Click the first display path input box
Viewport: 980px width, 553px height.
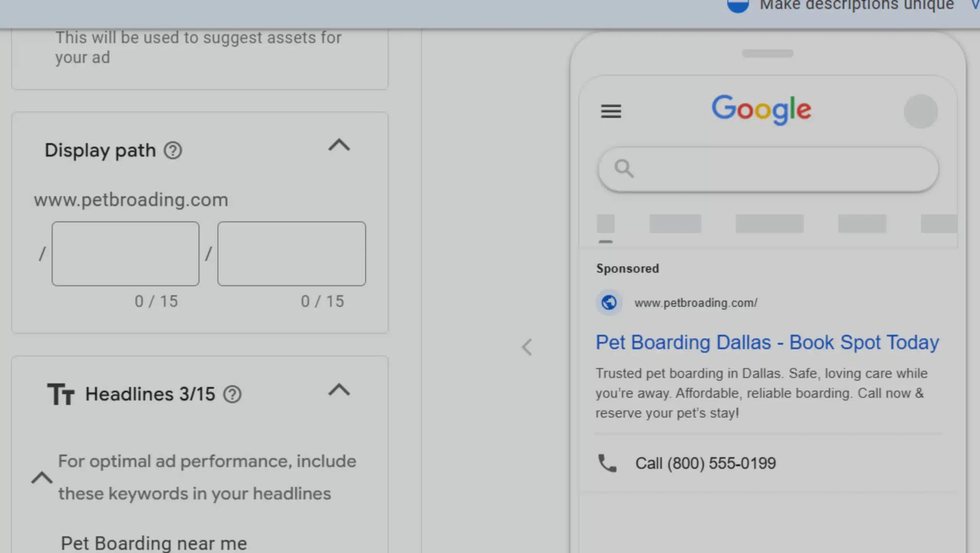[126, 254]
